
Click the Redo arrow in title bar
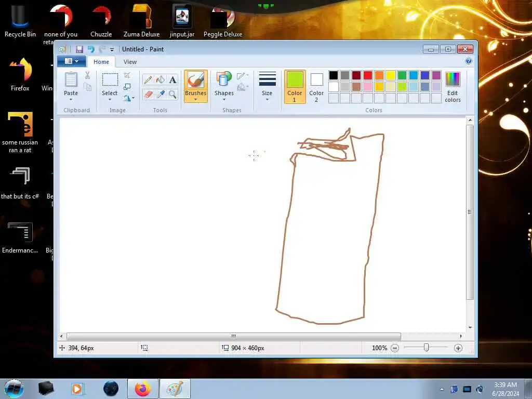click(102, 49)
